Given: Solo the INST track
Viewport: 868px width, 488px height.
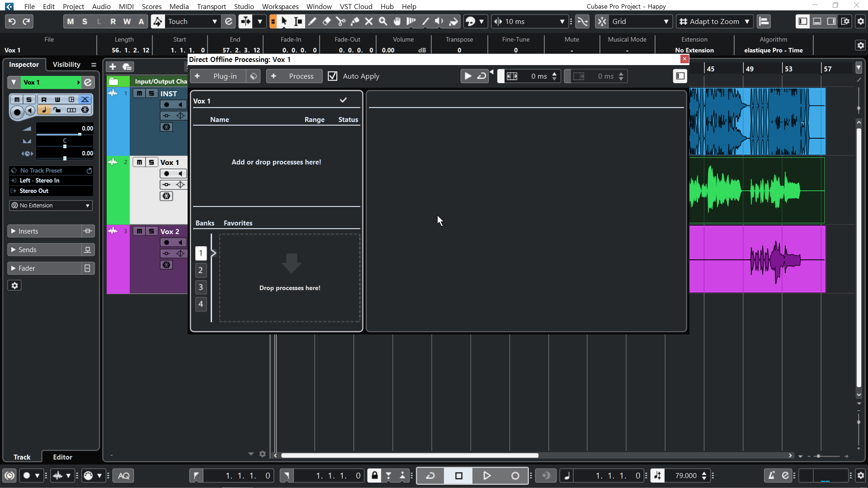Looking at the screenshot, I should click(151, 94).
